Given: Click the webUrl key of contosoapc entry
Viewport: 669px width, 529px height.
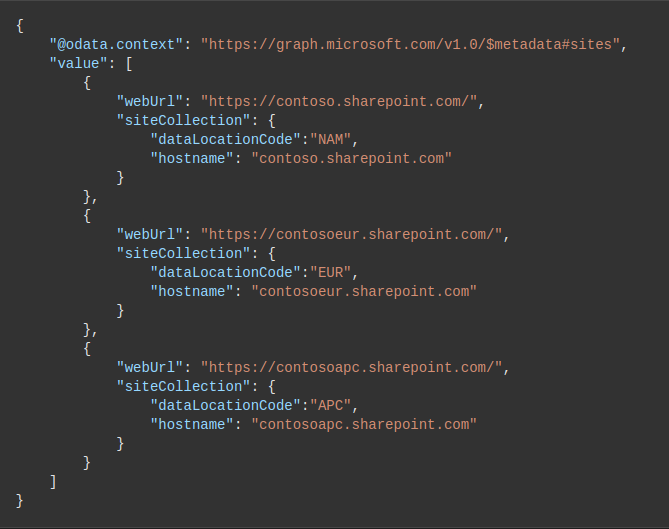Looking at the screenshot, I should point(150,368).
